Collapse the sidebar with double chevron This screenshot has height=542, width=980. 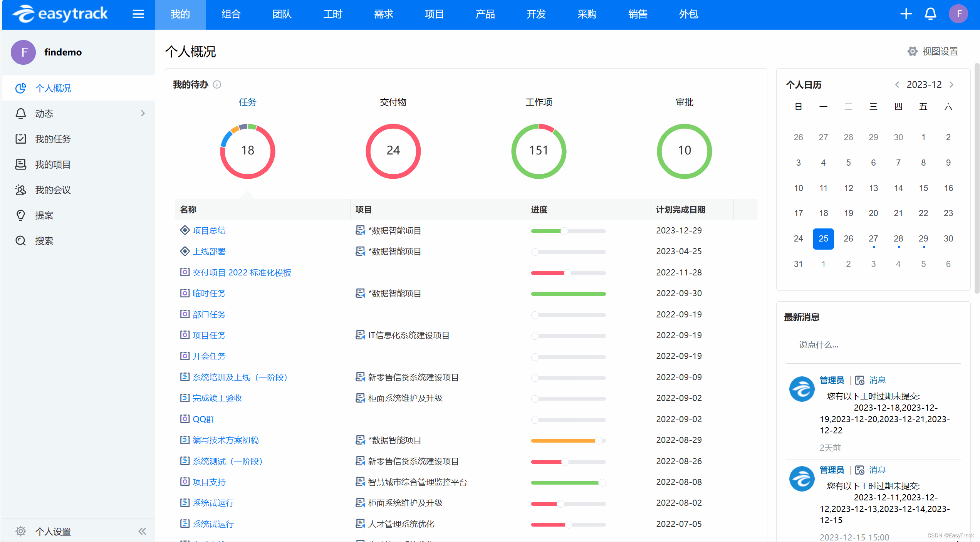click(142, 531)
